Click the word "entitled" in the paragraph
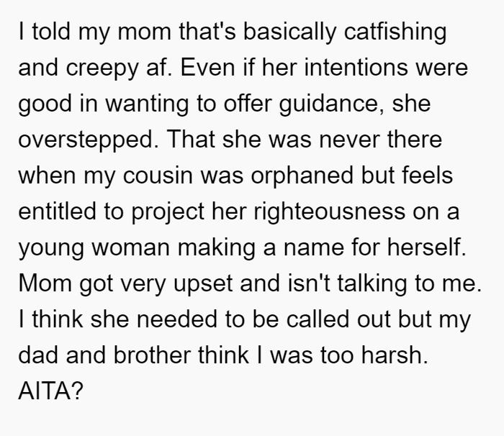The width and height of the screenshot is (504, 436). [57, 212]
